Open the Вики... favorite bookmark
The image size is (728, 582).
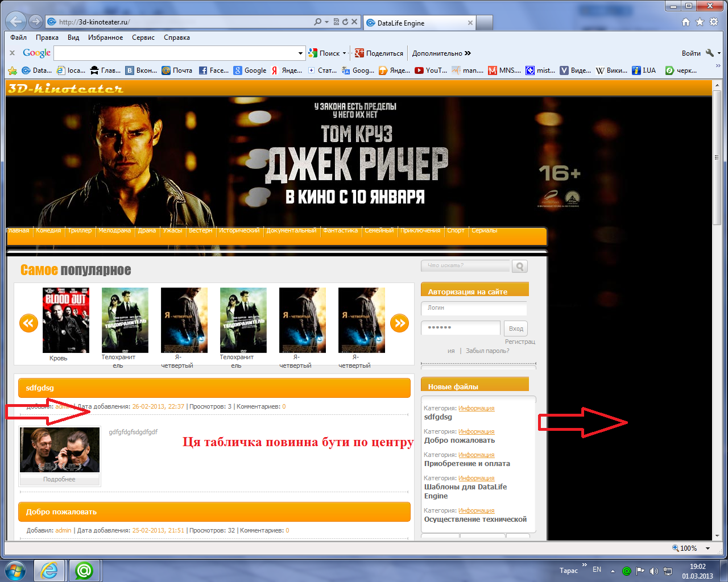pos(611,70)
